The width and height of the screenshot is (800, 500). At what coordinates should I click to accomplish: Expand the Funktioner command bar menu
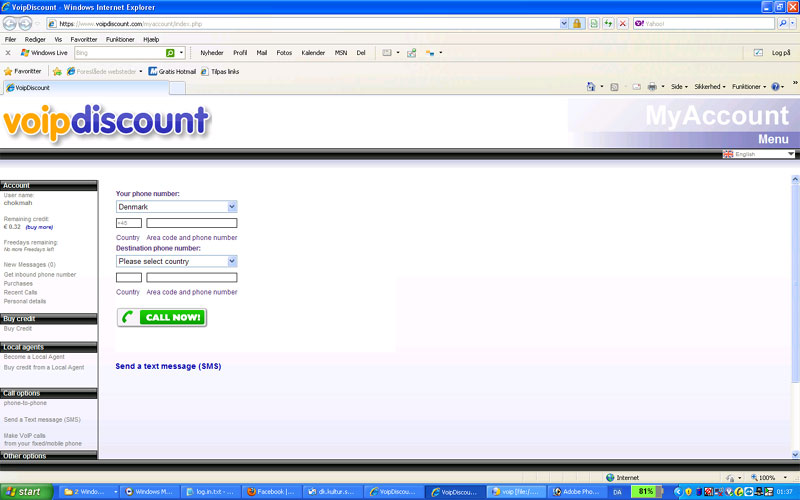(749, 87)
